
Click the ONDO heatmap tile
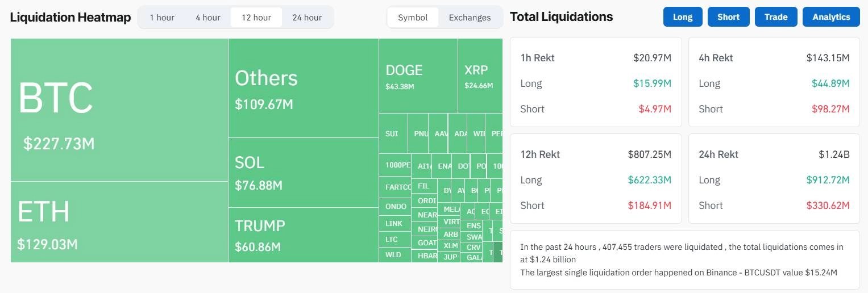click(x=396, y=207)
